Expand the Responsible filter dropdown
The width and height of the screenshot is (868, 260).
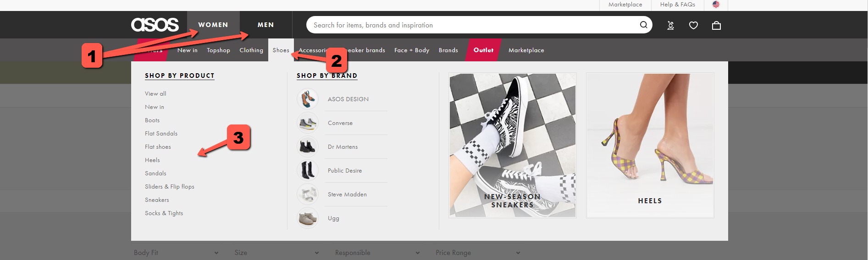pos(377,253)
